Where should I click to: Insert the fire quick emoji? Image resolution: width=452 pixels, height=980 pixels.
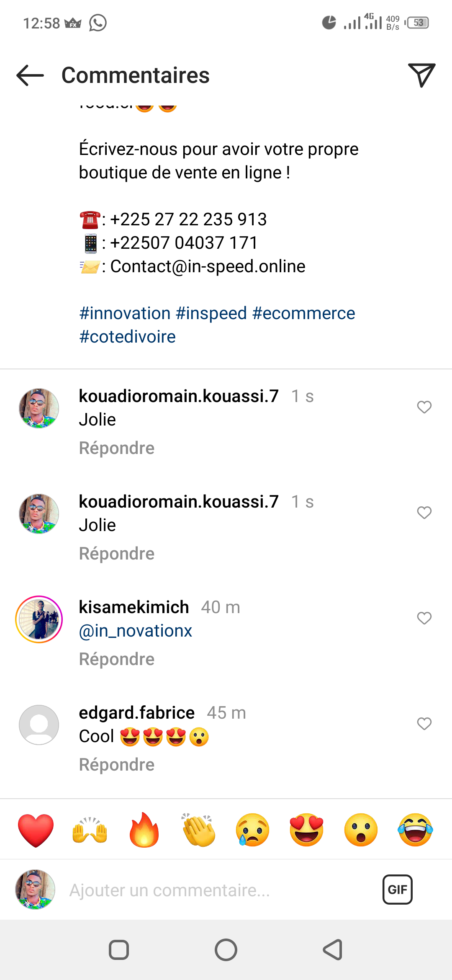[x=144, y=830]
